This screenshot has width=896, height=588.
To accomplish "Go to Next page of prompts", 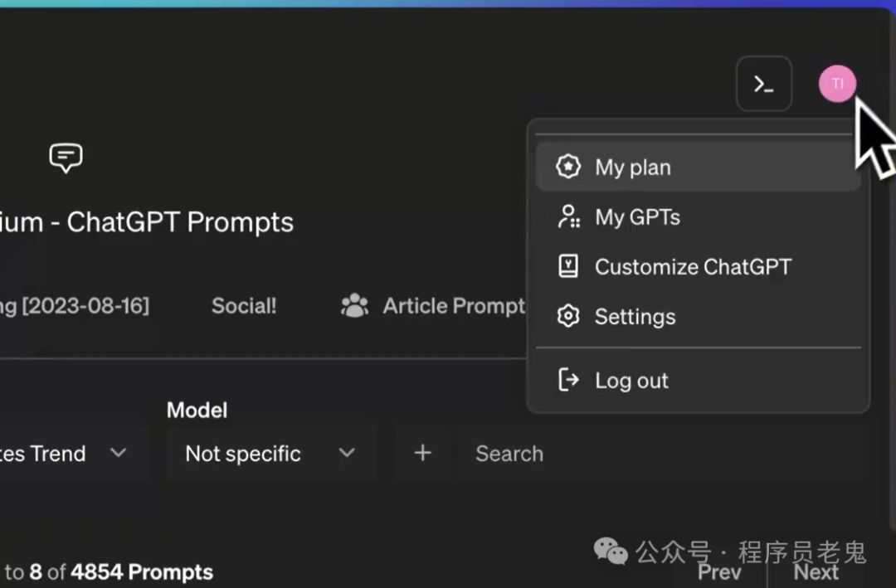I will tap(816, 572).
